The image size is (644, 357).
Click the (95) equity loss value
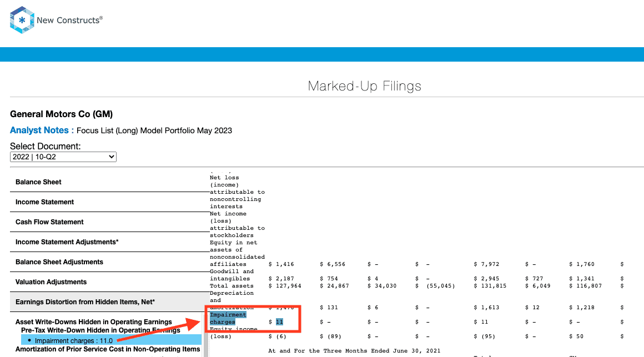point(488,336)
